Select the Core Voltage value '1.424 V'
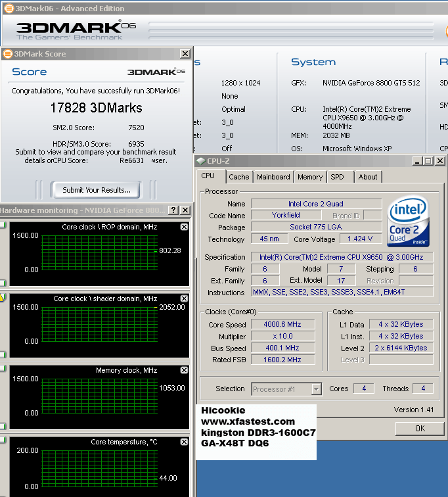448x497 pixels. [360, 239]
